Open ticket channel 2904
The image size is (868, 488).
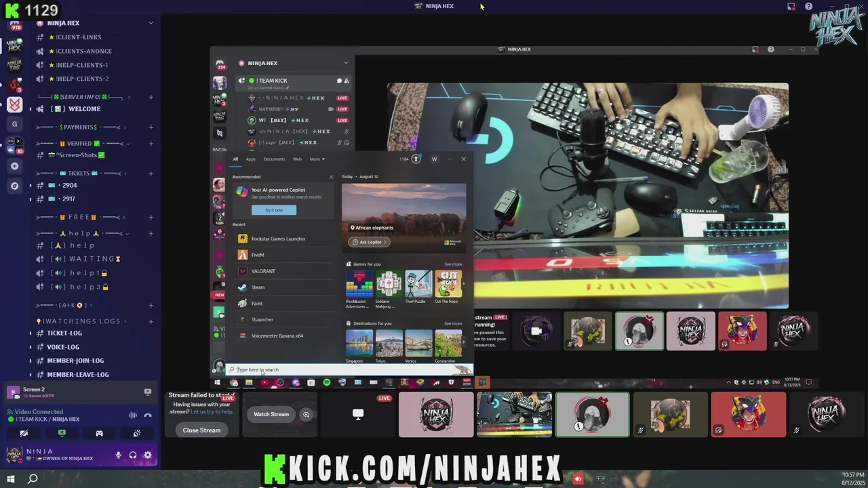[68, 185]
